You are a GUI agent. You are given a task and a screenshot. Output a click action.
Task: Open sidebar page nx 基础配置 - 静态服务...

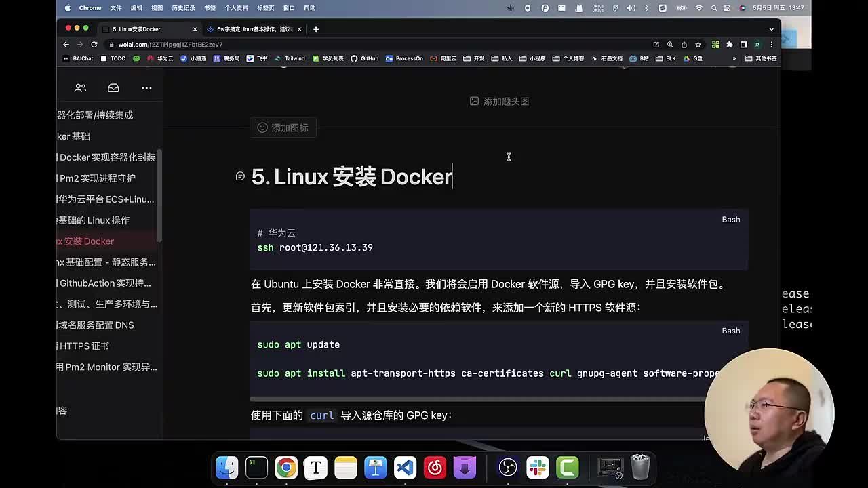106,262
